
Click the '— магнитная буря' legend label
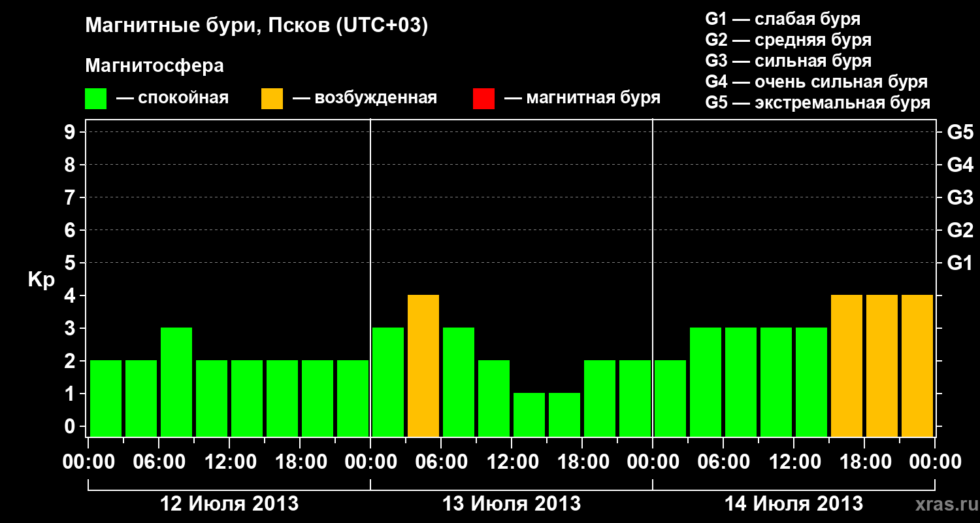point(582,98)
